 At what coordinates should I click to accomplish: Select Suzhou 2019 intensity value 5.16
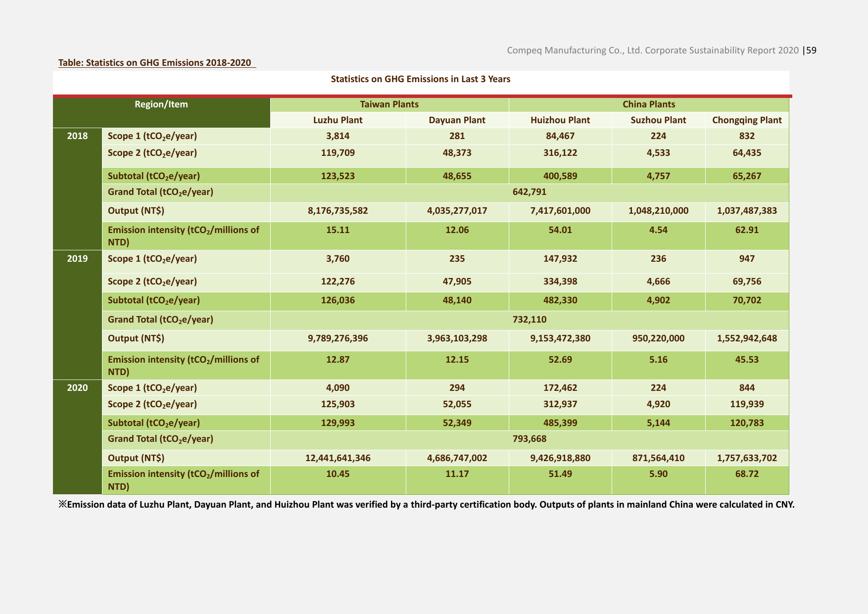point(658,360)
